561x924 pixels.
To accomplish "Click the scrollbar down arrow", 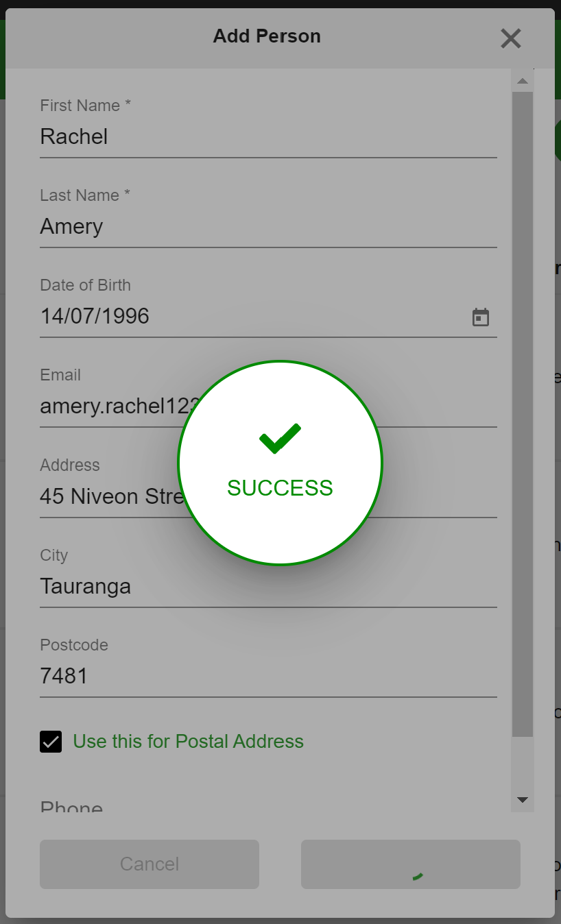I will [523, 800].
